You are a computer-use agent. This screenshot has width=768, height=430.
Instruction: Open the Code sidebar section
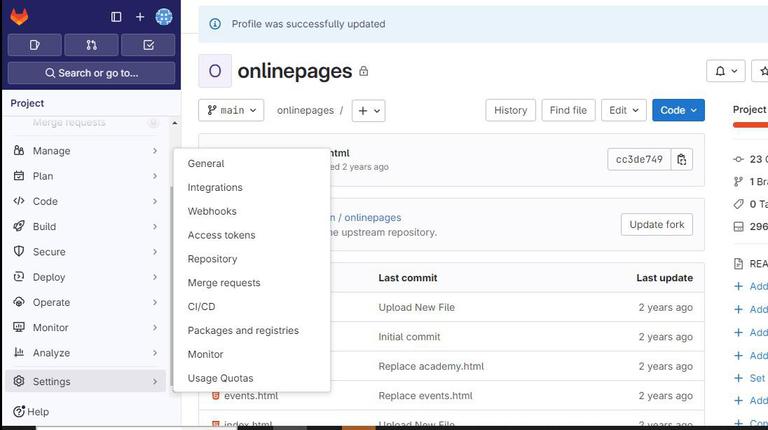(86, 201)
